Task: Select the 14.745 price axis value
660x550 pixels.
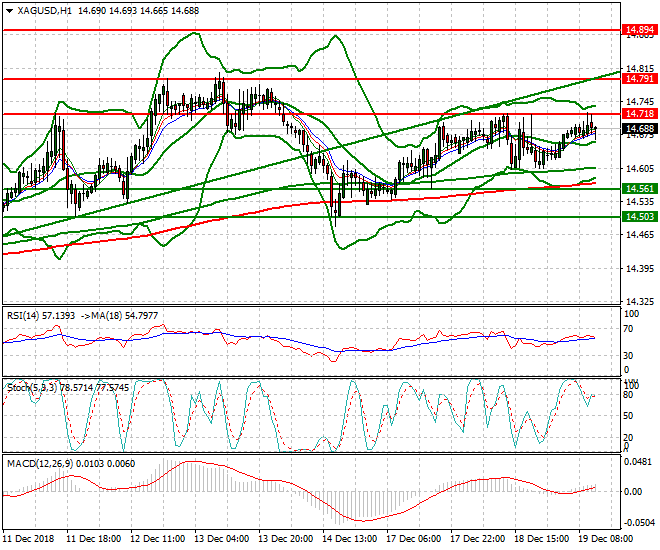Action: coord(640,102)
